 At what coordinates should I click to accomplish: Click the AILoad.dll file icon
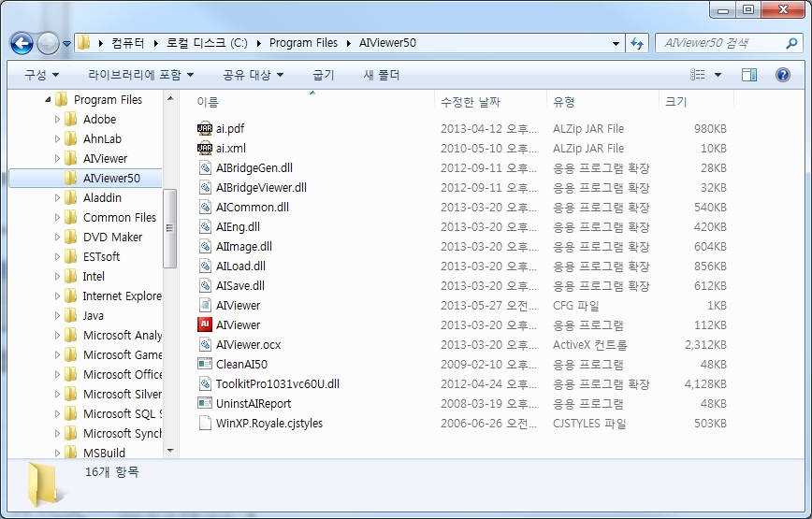205,266
